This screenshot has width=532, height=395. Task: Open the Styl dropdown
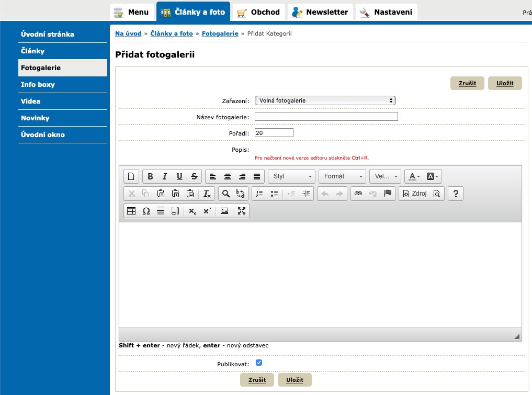292,176
